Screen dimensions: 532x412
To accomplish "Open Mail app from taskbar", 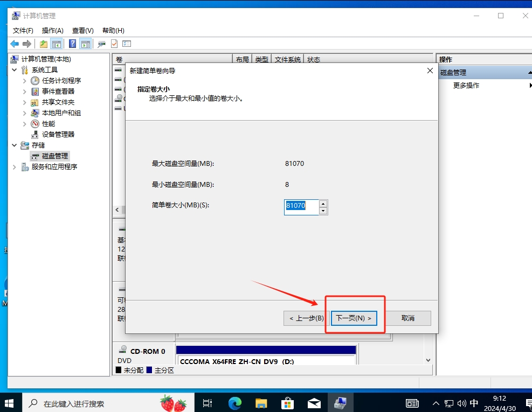I will [314, 403].
